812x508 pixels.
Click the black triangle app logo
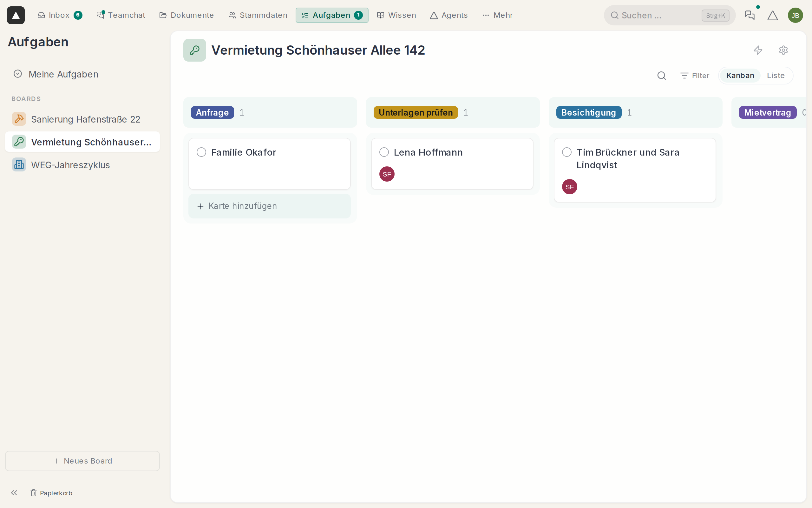pyautogui.click(x=16, y=15)
